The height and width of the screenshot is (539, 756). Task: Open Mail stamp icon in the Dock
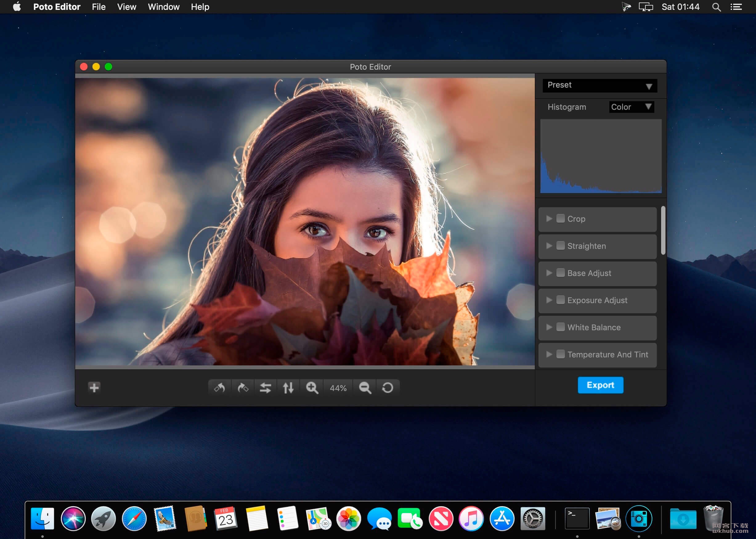click(165, 518)
